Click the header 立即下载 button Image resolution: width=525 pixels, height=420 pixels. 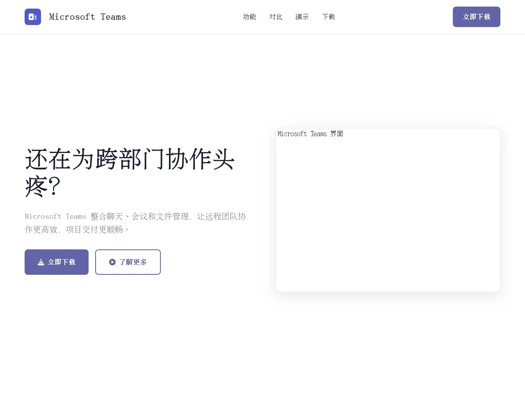(477, 17)
